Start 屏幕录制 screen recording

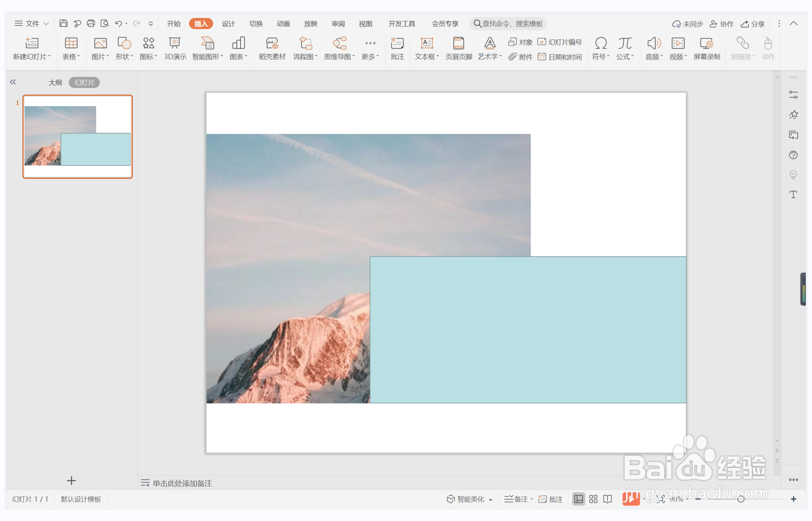coord(706,48)
